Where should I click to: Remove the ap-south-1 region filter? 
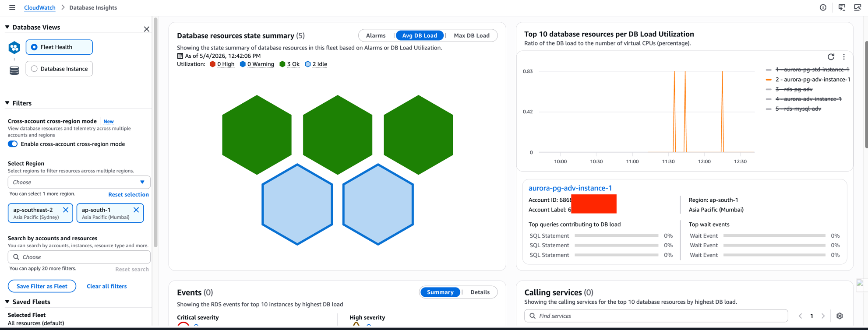point(136,210)
